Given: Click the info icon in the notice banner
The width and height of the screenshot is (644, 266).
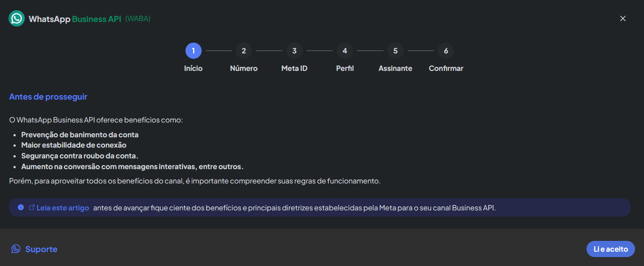Looking at the screenshot, I should point(21,208).
